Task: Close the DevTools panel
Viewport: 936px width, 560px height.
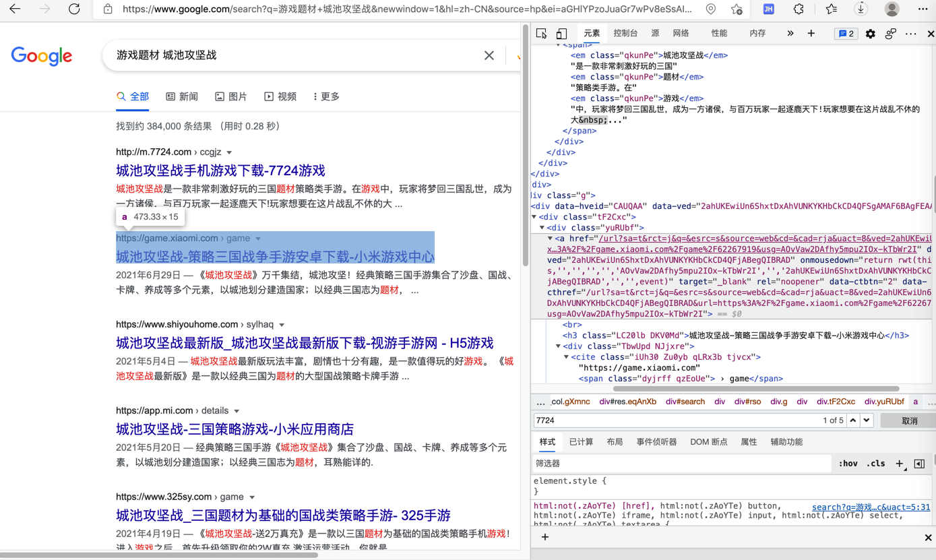Action: click(931, 34)
